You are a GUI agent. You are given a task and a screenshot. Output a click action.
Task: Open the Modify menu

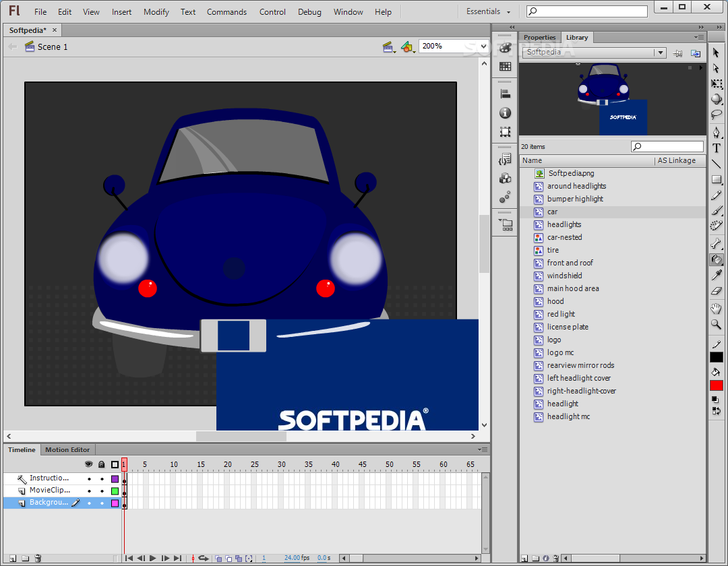click(156, 11)
